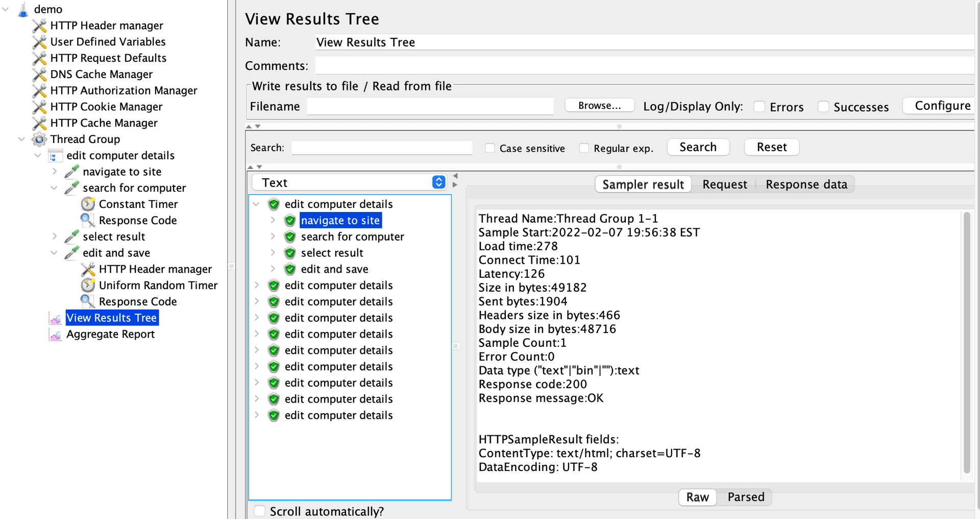
Task: Select Uniform Random Timer in the test plan
Action: coord(158,285)
